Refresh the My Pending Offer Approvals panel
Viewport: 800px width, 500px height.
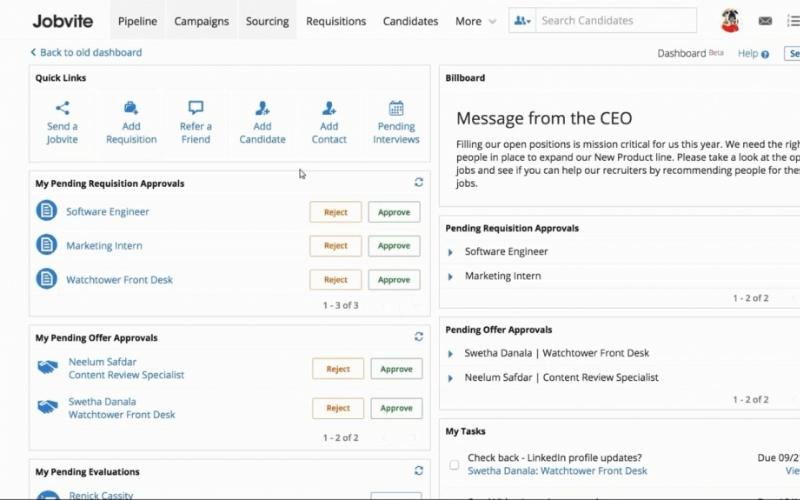418,337
